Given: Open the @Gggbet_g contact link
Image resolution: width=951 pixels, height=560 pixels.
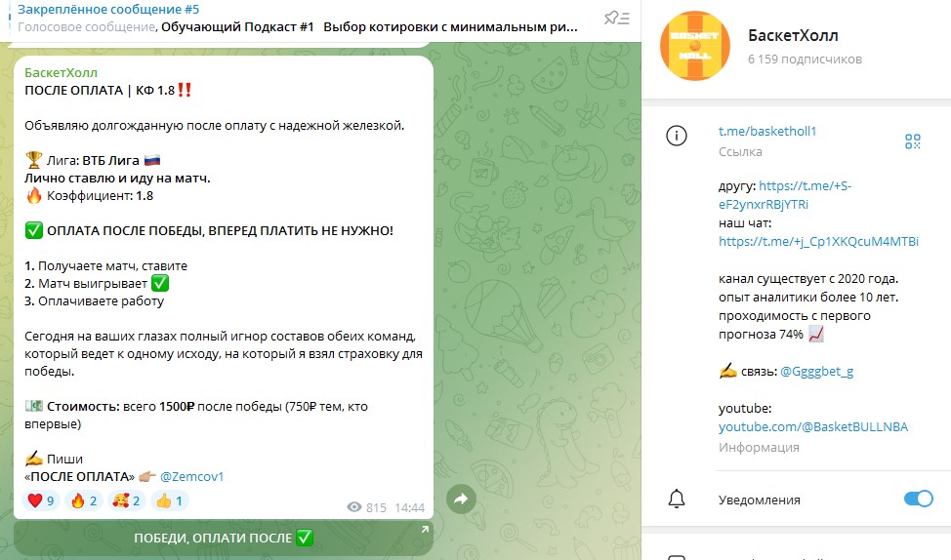Looking at the screenshot, I should pos(816,371).
